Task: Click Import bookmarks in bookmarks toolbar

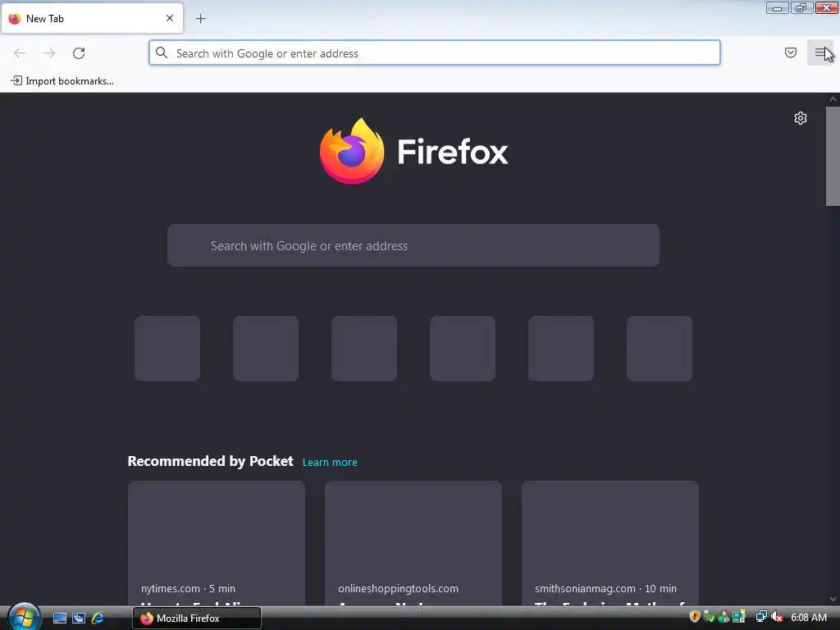Action: 62,81
